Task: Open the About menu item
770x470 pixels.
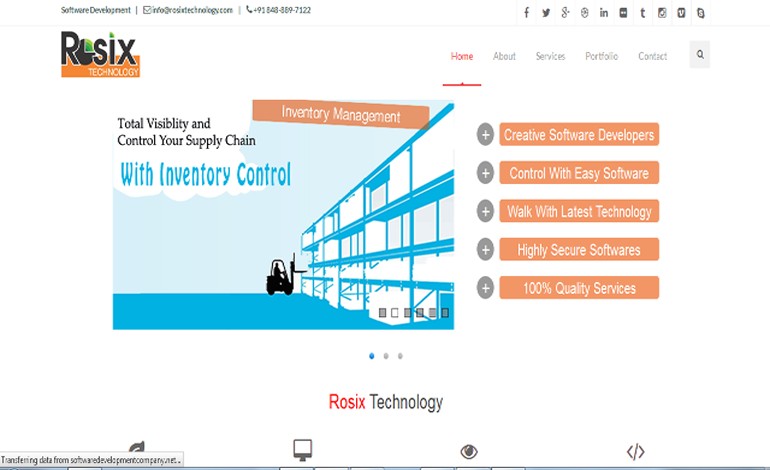Action: point(504,56)
